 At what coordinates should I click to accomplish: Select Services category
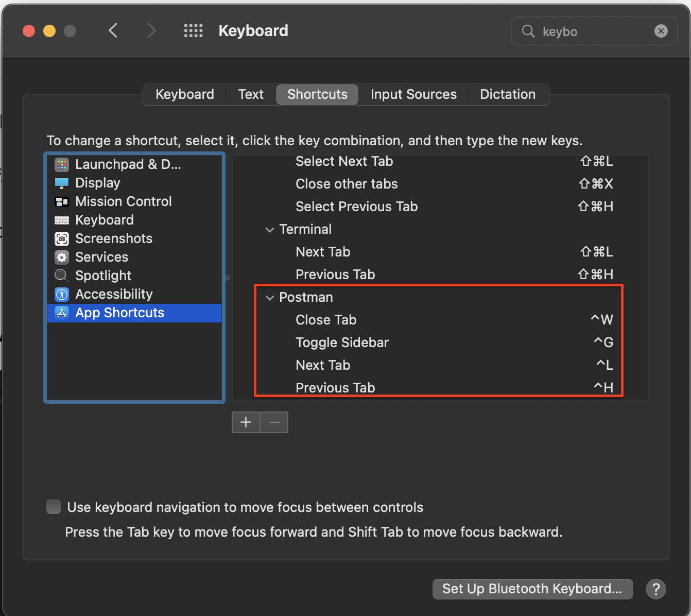pos(134,257)
